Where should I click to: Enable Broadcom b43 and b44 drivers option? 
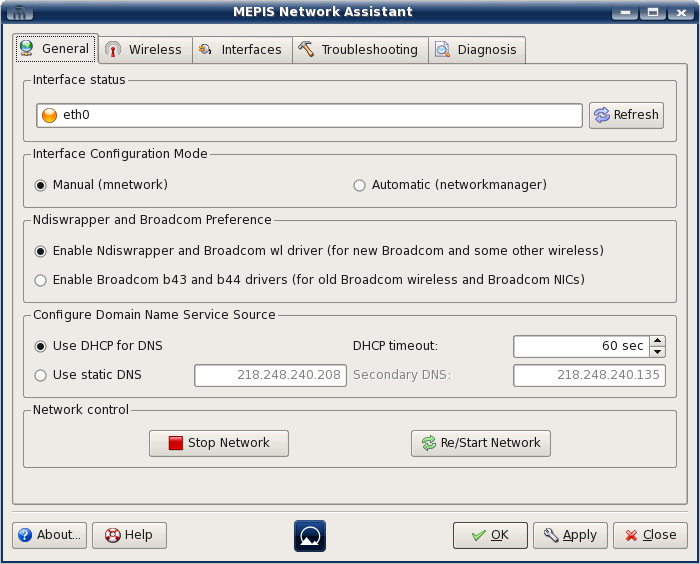pos(41,280)
